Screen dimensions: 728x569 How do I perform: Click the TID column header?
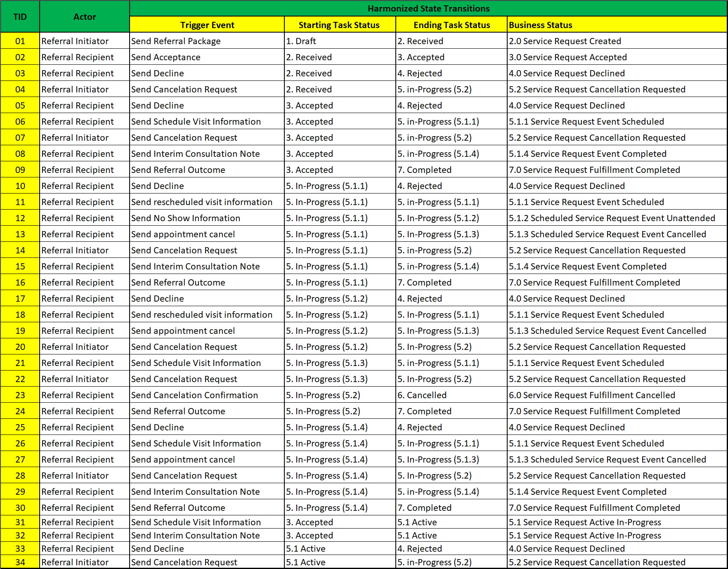(x=20, y=17)
